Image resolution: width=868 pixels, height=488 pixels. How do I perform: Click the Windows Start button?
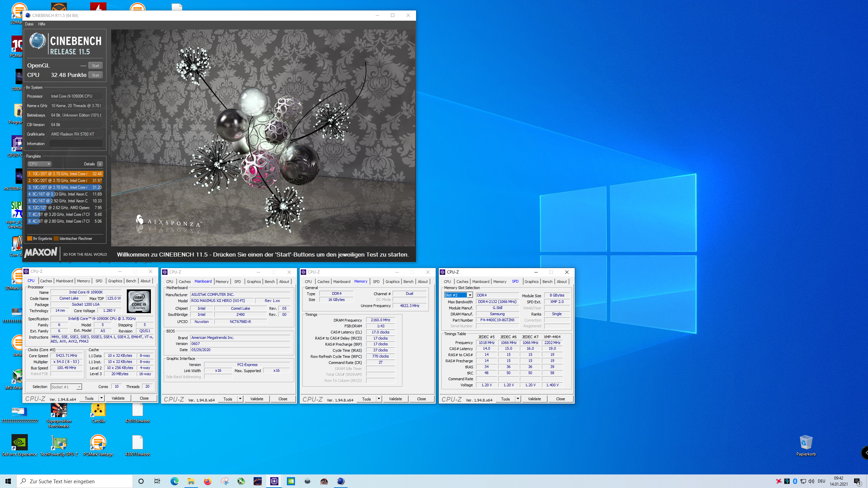[x=8, y=481]
